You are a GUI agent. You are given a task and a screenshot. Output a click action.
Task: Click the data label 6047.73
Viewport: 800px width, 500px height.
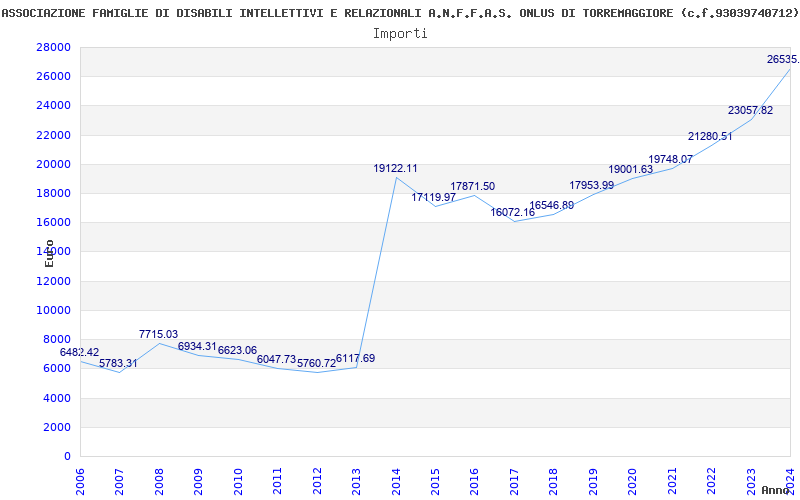point(277,359)
